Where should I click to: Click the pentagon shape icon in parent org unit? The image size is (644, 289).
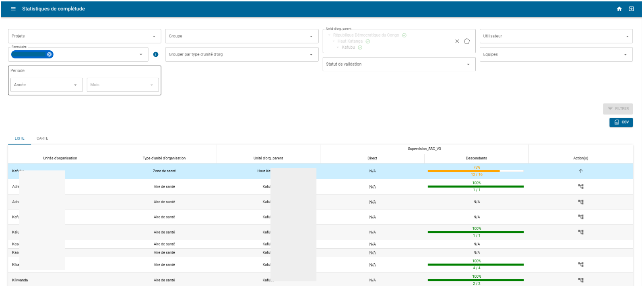pyautogui.click(x=467, y=41)
